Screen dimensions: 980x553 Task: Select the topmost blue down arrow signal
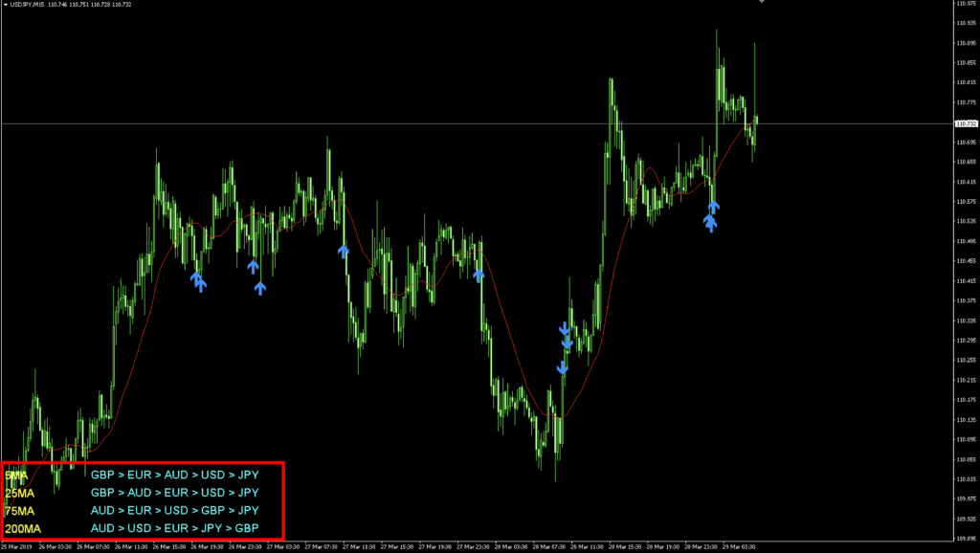(x=565, y=329)
